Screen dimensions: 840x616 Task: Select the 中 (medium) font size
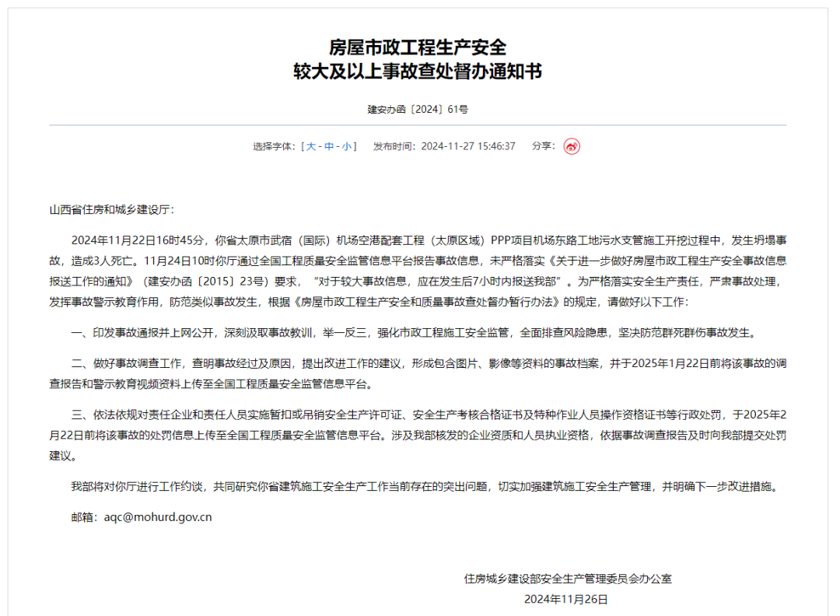point(329,146)
